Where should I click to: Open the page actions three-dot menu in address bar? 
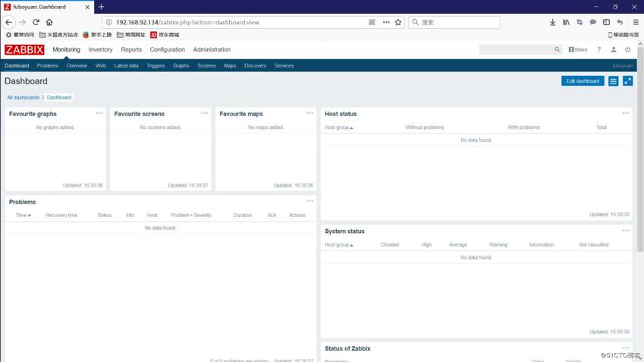(386, 22)
